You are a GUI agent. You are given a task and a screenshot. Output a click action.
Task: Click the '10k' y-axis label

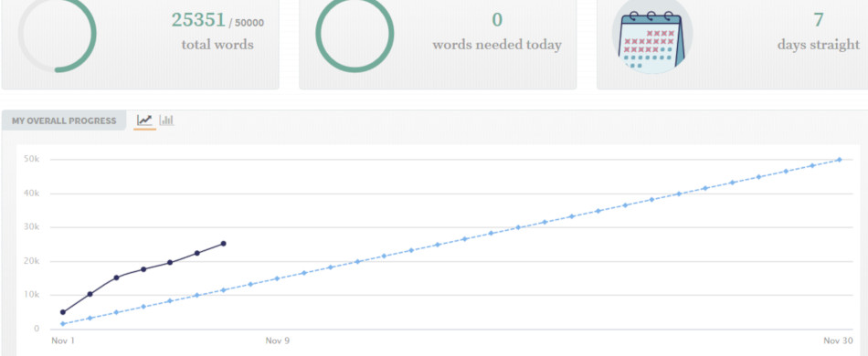32,295
